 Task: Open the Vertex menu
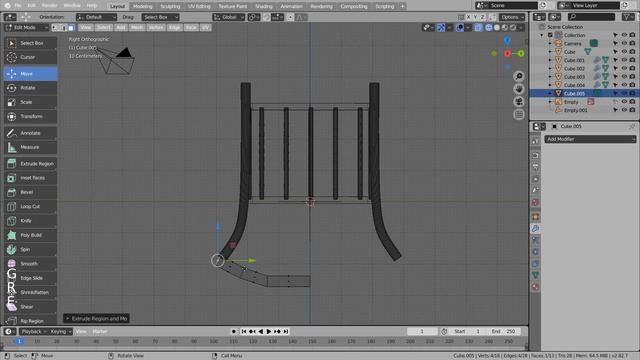pos(156,27)
